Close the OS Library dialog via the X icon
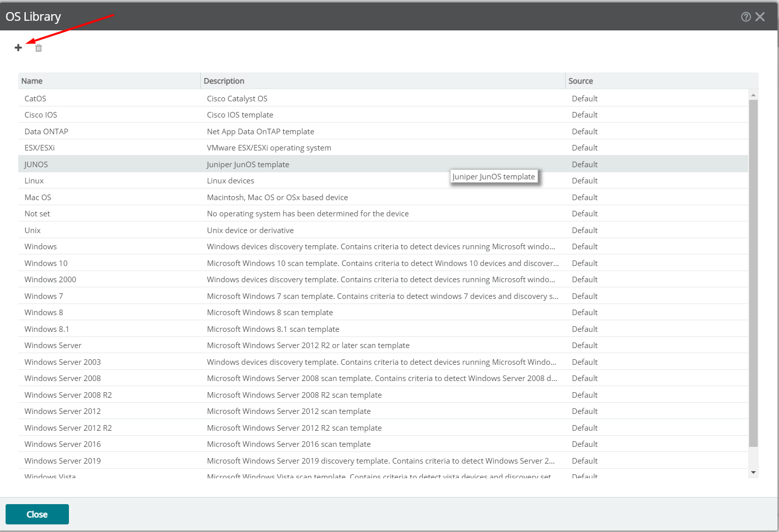The height and width of the screenshot is (532, 779). tap(760, 16)
